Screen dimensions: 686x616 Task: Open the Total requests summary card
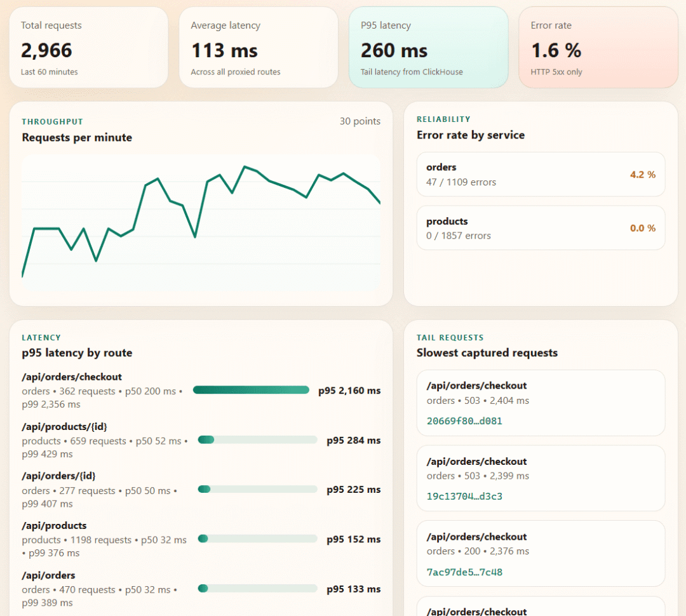click(x=89, y=47)
